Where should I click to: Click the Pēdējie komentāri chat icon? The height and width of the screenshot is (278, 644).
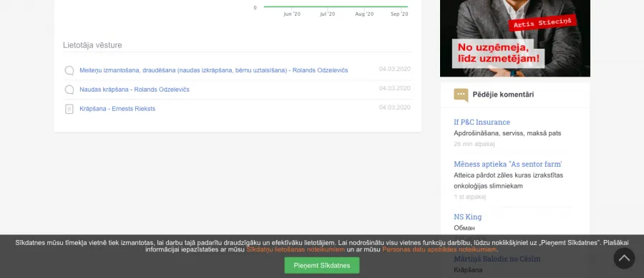pos(461,95)
